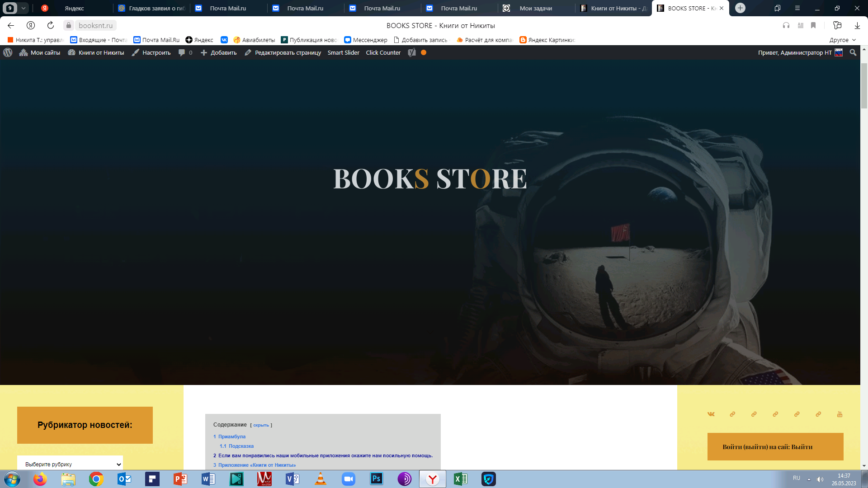The image size is (868, 488).
Task: Click the "Войти (выйти) на сайт" button
Action: point(775,446)
